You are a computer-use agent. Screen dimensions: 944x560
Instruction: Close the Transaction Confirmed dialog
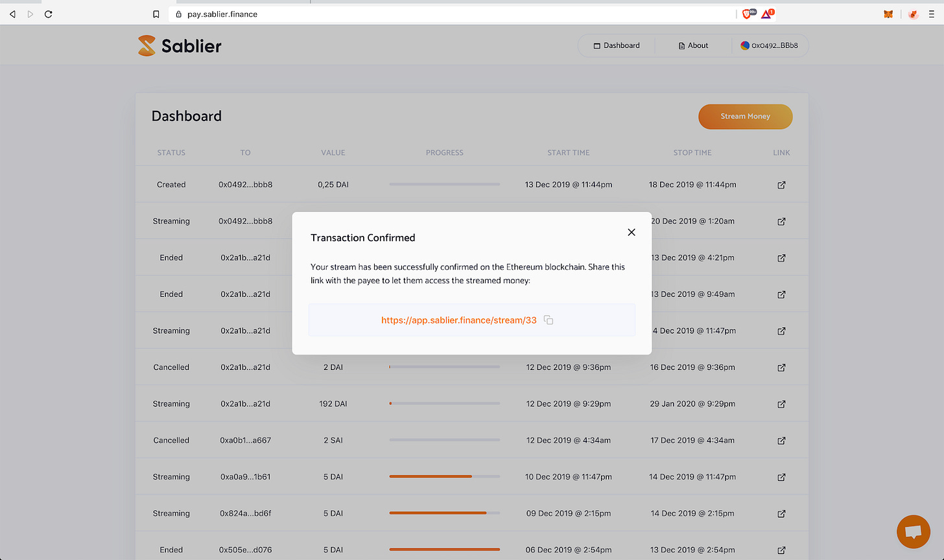[x=631, y=232]
